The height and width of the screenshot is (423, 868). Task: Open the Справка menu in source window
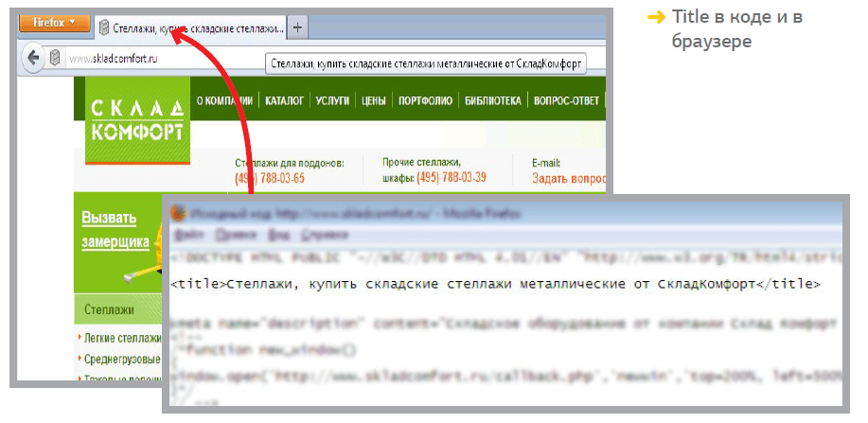coord(325,235)
